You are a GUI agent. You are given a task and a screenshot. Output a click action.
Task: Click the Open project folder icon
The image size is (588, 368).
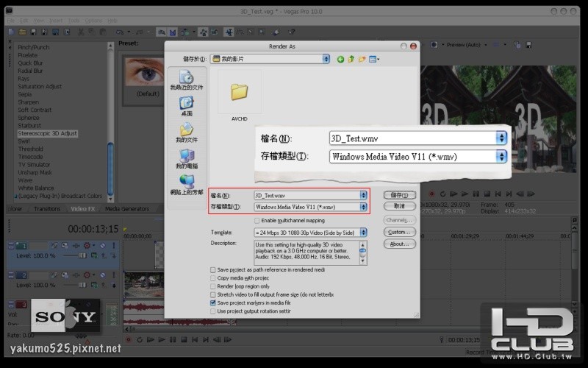point(23,32)
